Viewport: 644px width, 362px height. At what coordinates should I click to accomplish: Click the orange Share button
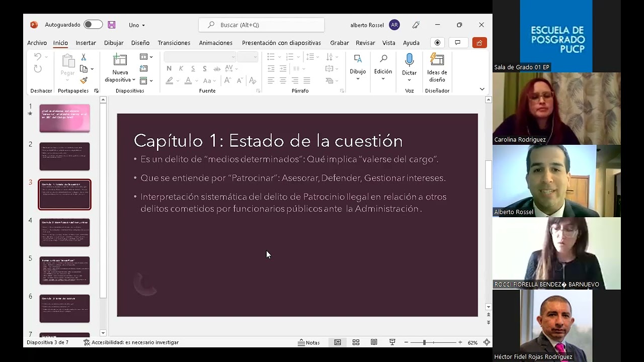point(479,43)
